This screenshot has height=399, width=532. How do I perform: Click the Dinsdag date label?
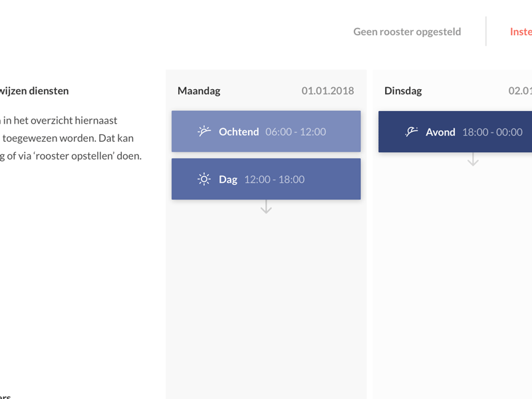click(x=520, y=90)
